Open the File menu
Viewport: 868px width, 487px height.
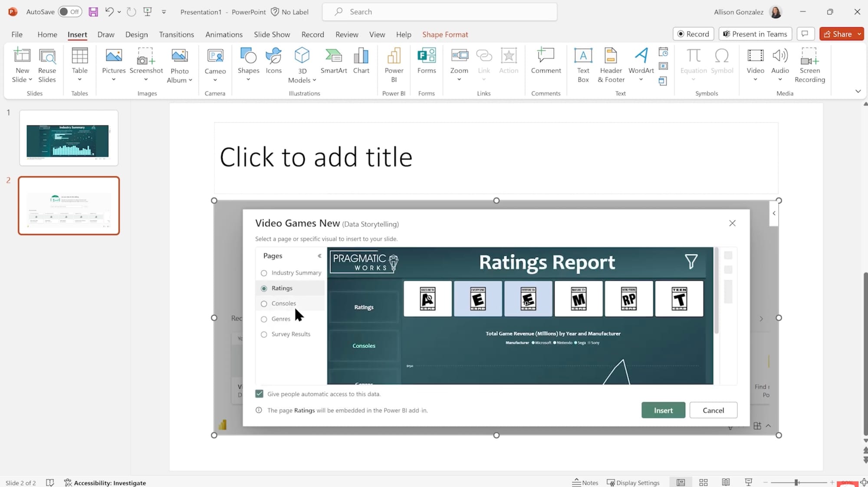click(x=17, y=34)
